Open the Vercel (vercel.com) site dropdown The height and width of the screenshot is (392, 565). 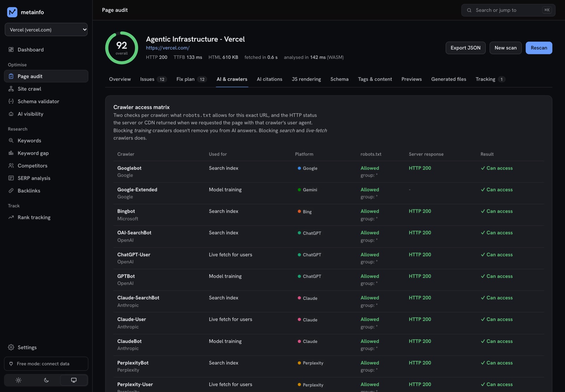(46, 30)
